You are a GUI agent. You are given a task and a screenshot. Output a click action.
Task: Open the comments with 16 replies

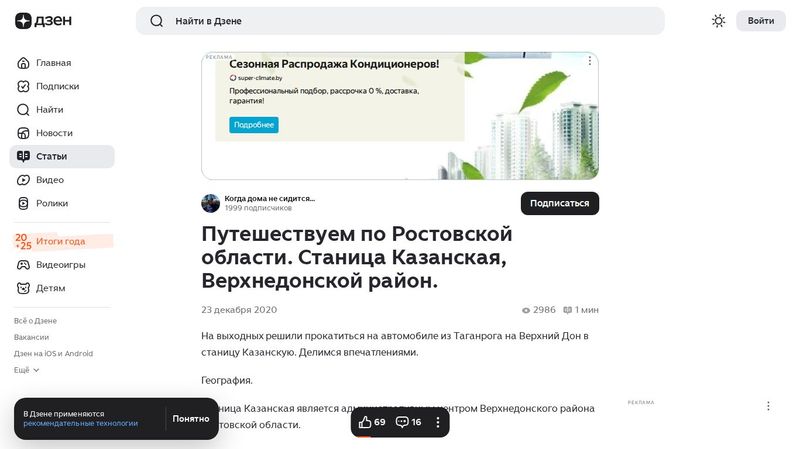point(408,423)
